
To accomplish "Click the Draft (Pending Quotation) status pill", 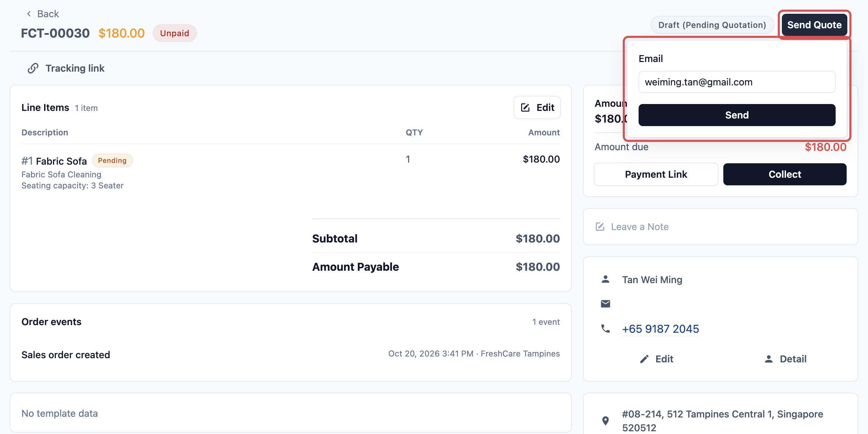I will [x=712, y=25].
